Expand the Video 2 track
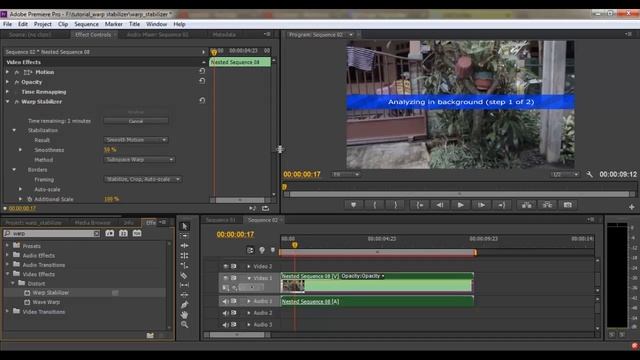The height and width of the screenshot is (360, 640). point(249,267)
